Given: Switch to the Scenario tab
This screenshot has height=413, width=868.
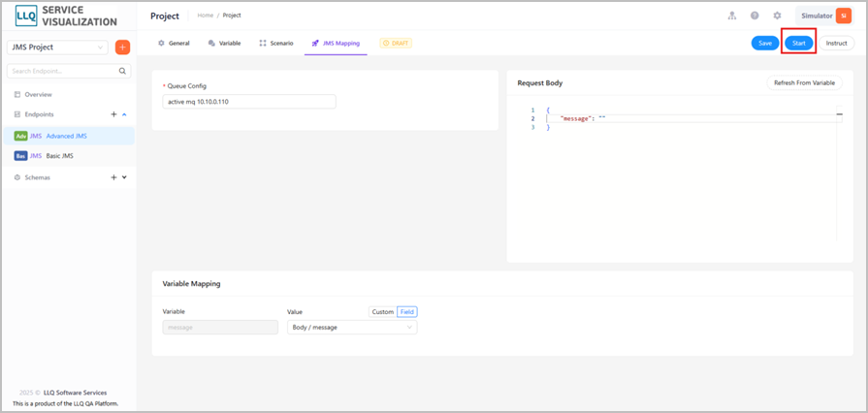Looking at the screenshot, I should [276, 44].
